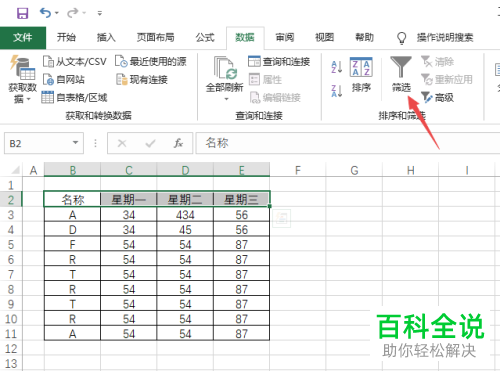Expand the 全部刷新 dropdown arrow
The height and width of the screenshot is (371, 500).
(226, 99)
